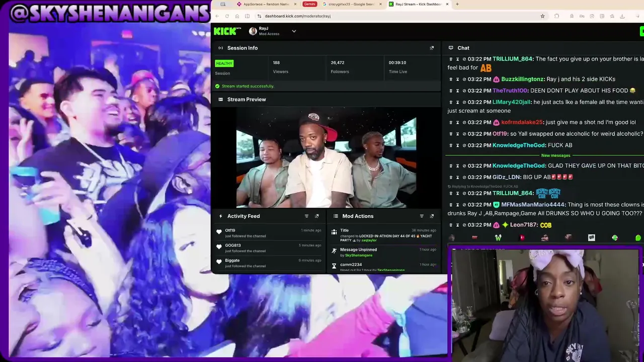Reload the Kick dashboard page
Viewport: 644px width, 362px height.
click(227, 16)
